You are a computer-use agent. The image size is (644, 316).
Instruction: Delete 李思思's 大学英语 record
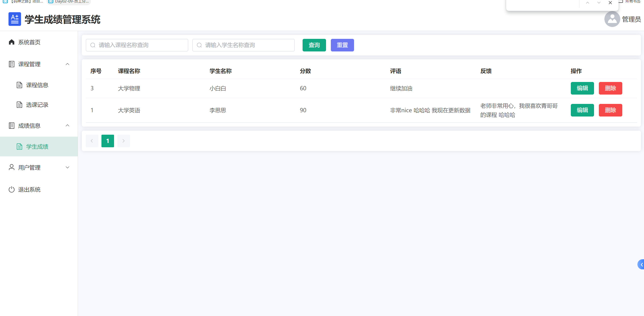coord(610,110)
